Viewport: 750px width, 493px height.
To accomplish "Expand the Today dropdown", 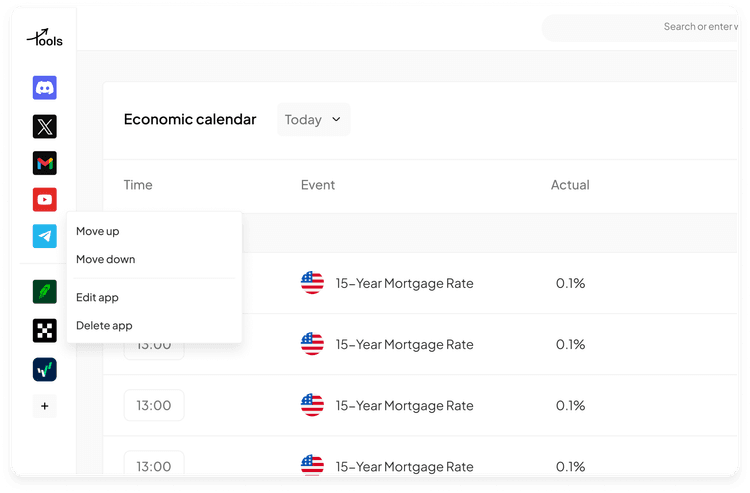I will click(x=313, y=120).
